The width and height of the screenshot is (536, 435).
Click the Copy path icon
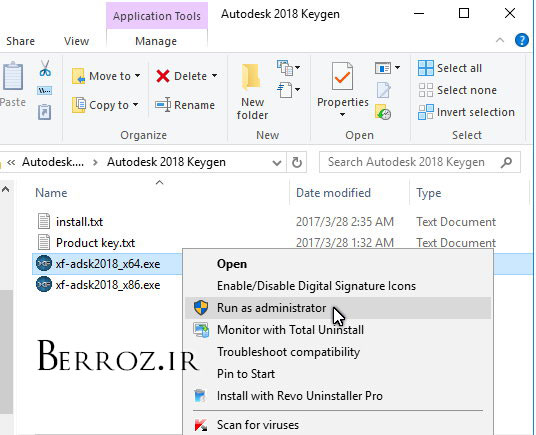[x=45, y=91]
